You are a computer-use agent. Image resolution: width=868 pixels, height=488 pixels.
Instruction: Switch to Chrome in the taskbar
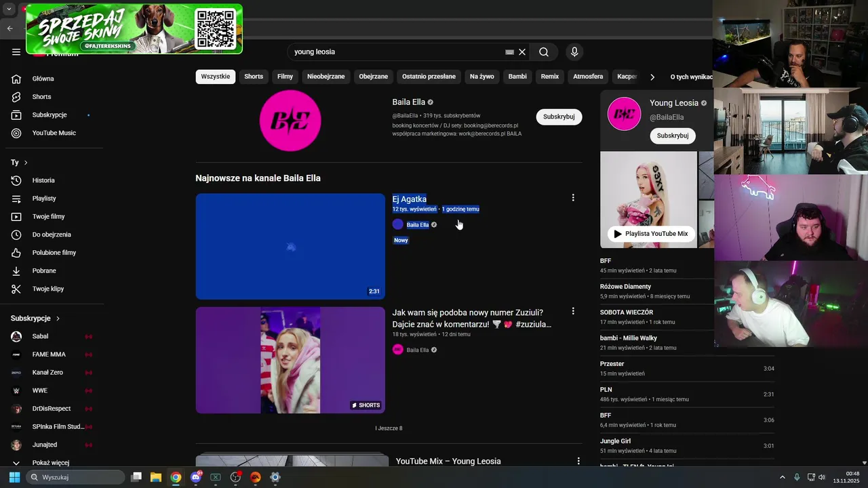[x=176, y=477]
